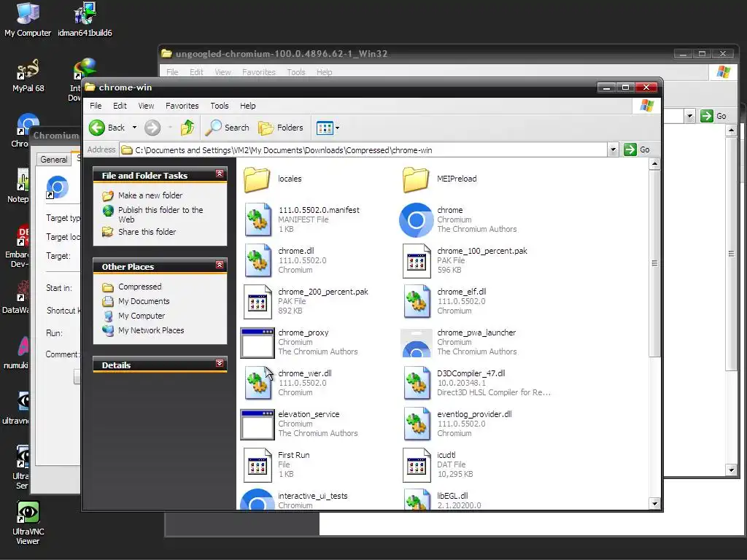Select the chrome Chromium application icon
The height and width of the screenshot is (560, 747).
(x=417, y=219)
